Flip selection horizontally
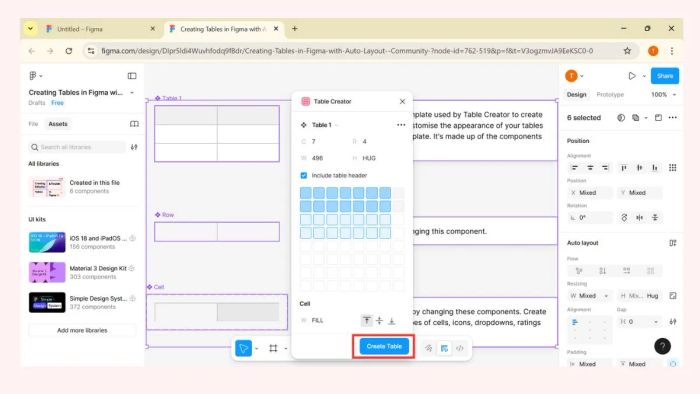 640,218
